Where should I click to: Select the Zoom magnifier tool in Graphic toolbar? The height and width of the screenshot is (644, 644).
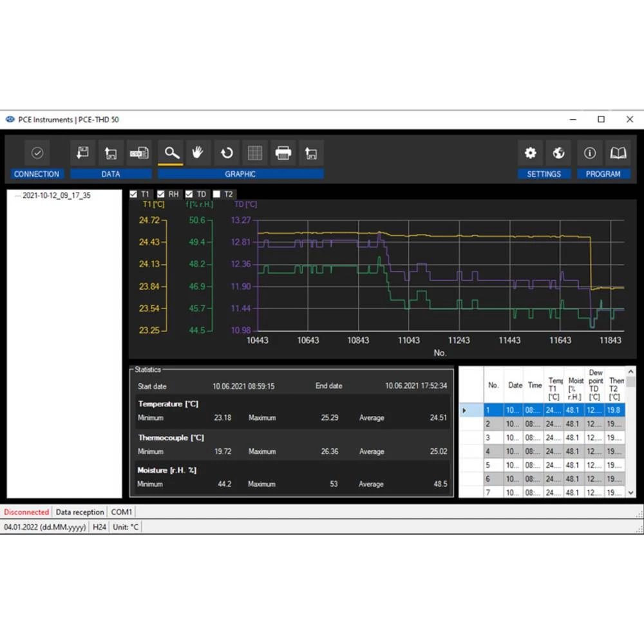point(170,153)
